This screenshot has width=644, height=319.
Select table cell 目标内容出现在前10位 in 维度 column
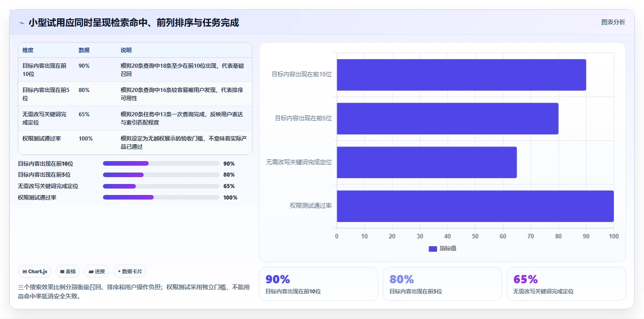click(44, 70)
